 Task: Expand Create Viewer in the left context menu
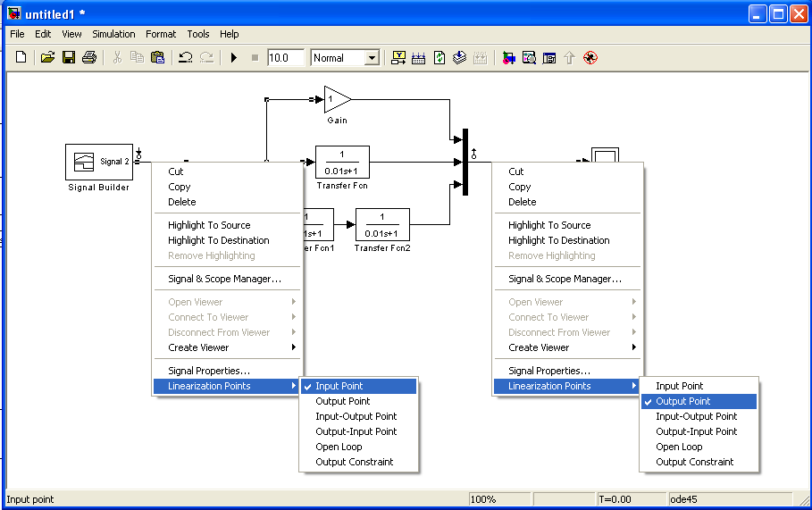click(198, 347)
